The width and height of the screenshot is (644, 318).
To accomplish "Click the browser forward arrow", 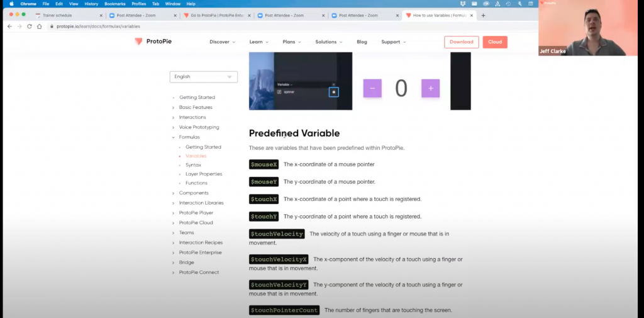I will 19,26.
